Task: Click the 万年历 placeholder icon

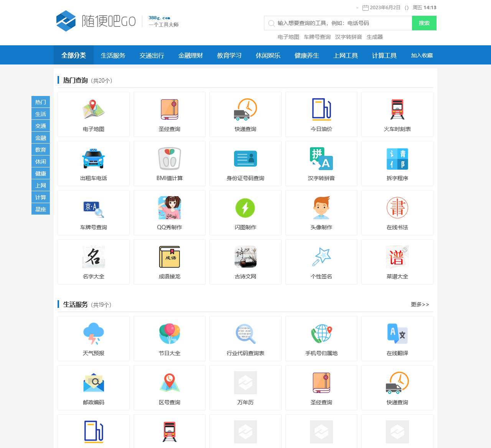Action: pyautogui.click(x=245, y=383)
